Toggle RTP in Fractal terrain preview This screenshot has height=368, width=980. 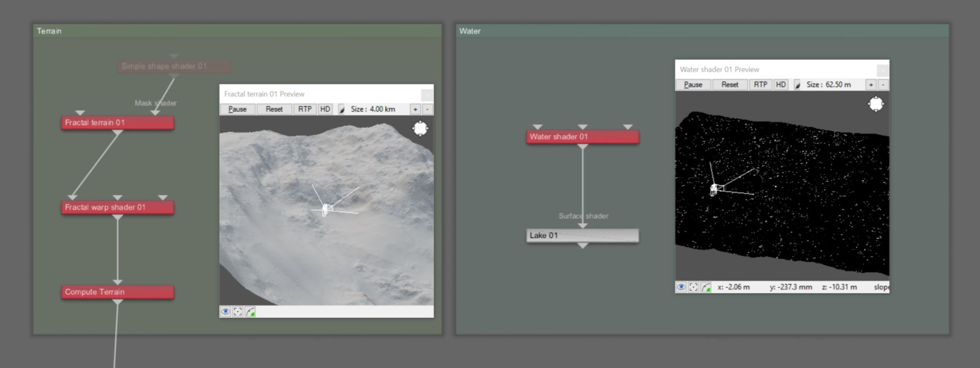305,109
